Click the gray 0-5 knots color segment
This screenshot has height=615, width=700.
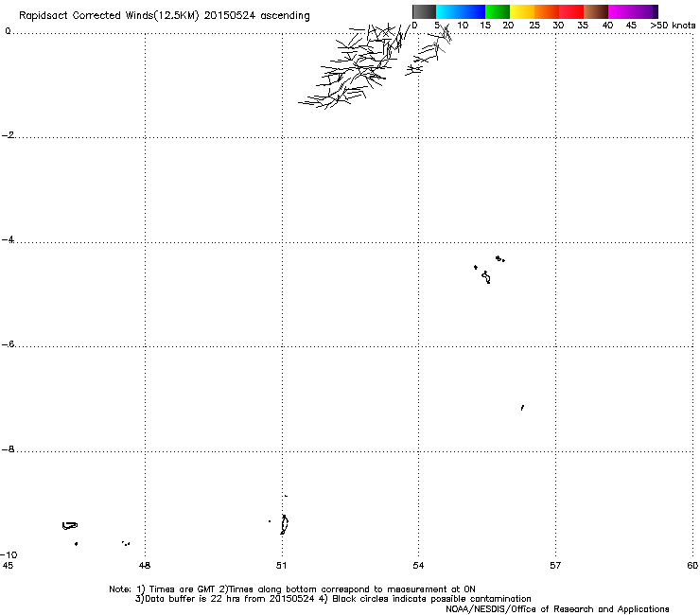[x=424, y=11]
